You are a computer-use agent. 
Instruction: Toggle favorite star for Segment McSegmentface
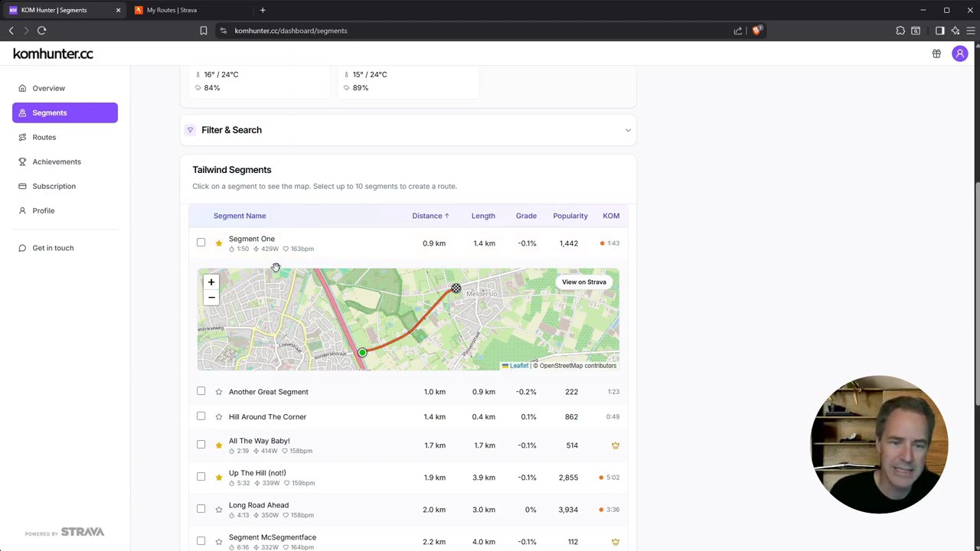[219, 542]
